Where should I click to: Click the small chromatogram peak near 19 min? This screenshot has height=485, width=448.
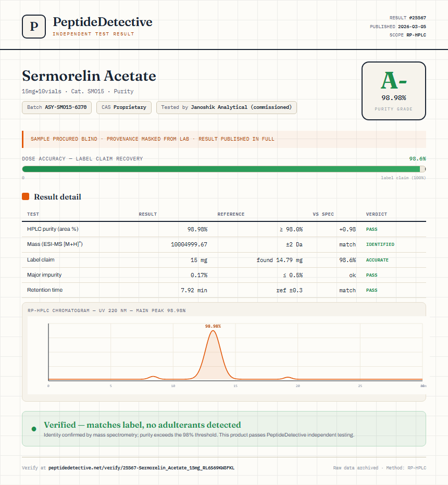click(288, 378)
